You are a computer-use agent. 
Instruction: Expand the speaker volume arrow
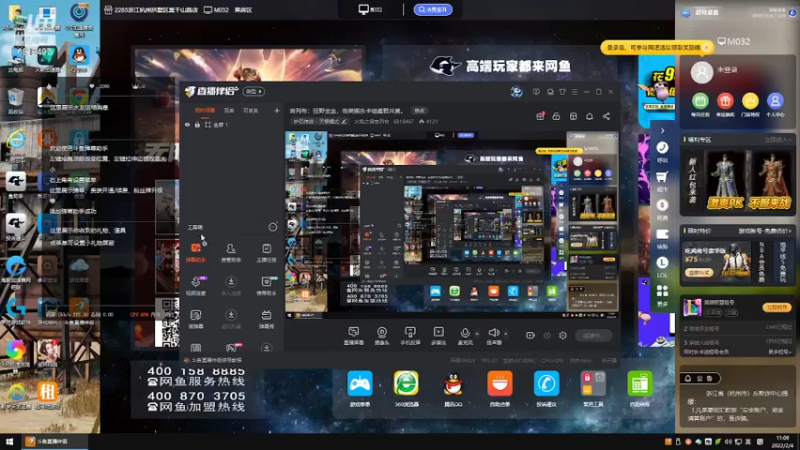point(506,334)
